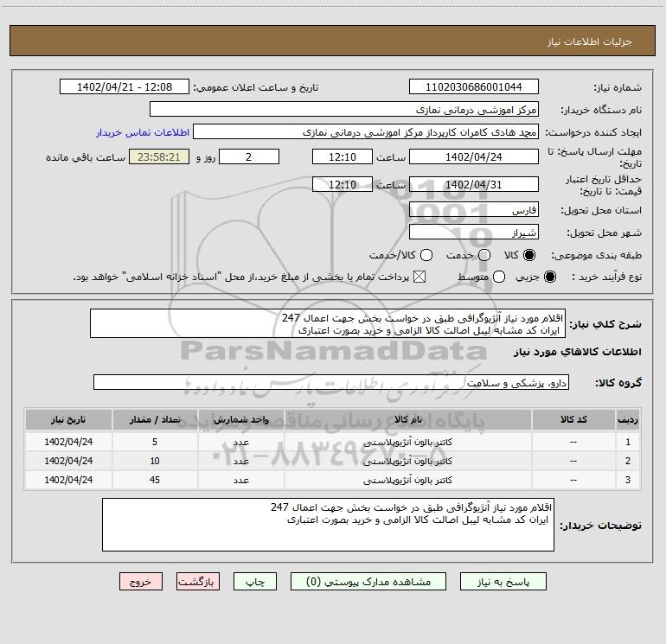
Task: Click quantity cell showing 10
Action: coord(155,461)
